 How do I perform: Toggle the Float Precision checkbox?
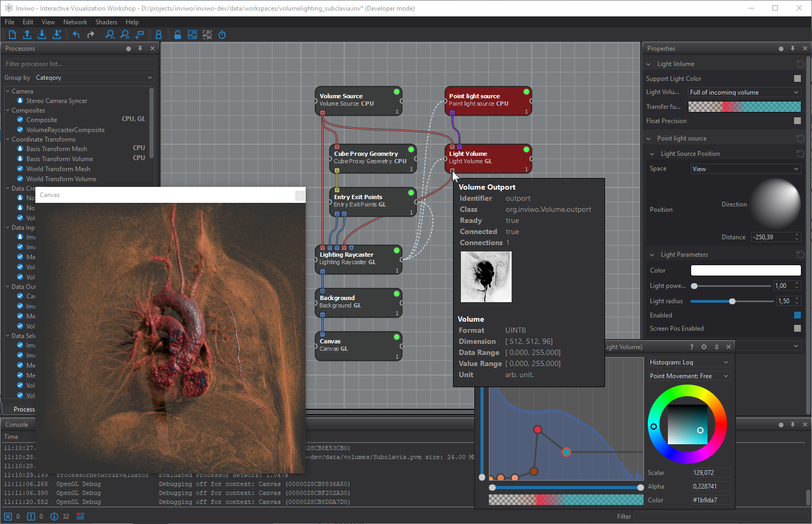(x=797, y=121)
